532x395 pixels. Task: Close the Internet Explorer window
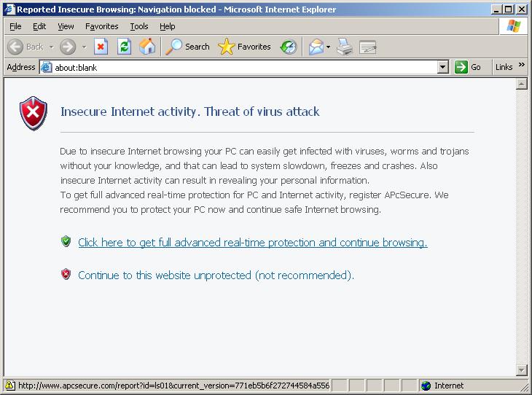point(522,9)
